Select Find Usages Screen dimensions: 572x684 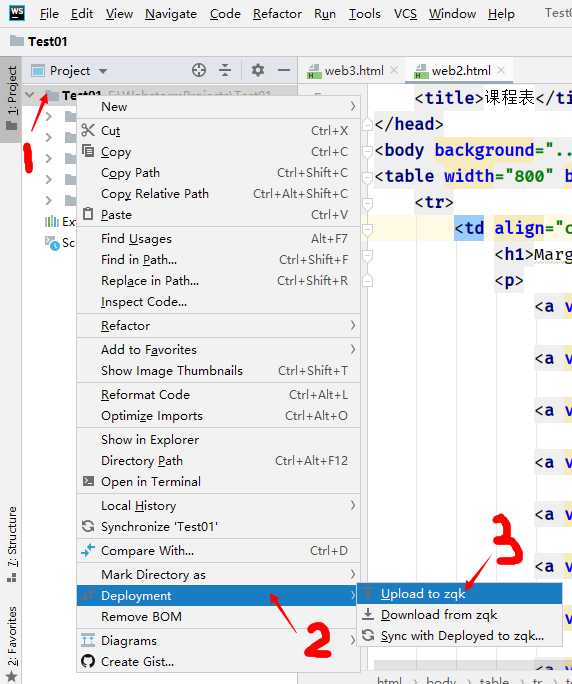point(218,239)
